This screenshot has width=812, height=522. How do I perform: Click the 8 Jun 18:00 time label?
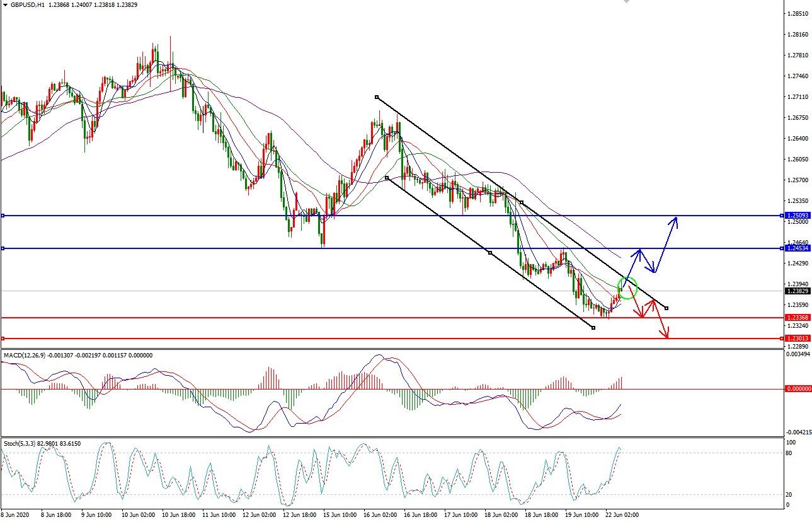coord(56,515)
